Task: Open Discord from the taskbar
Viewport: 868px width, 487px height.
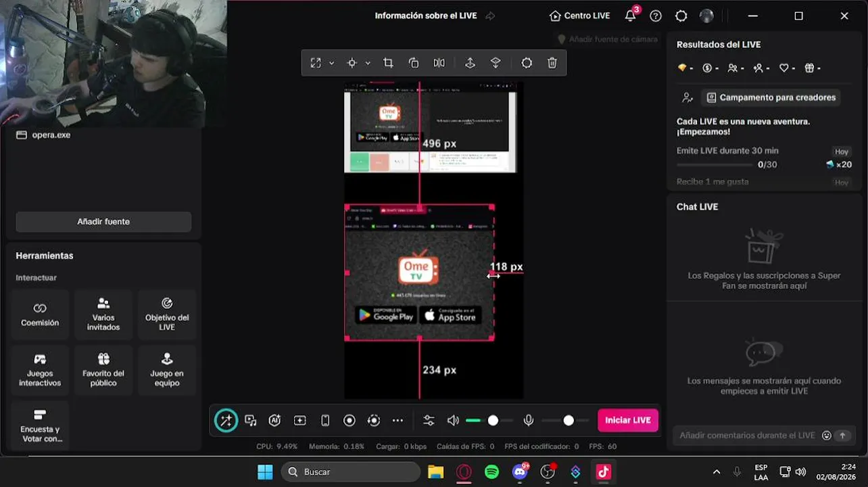Action: [520, 471]
